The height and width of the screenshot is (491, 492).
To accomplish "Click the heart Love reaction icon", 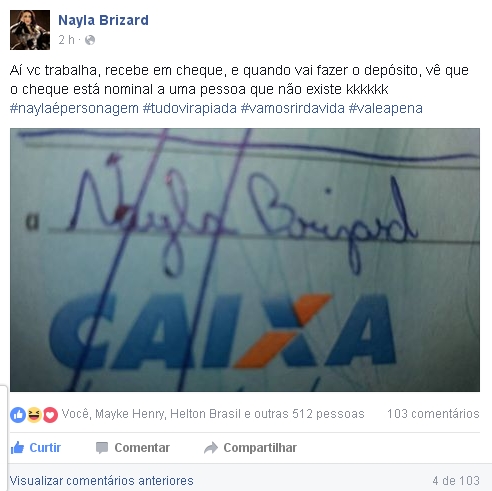I will [50, 415].
